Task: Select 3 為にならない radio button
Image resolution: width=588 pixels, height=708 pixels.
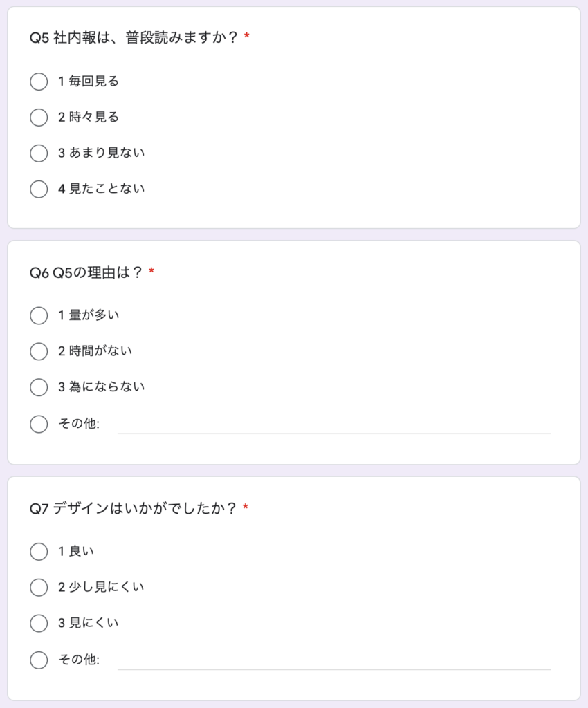Action: 39,387
